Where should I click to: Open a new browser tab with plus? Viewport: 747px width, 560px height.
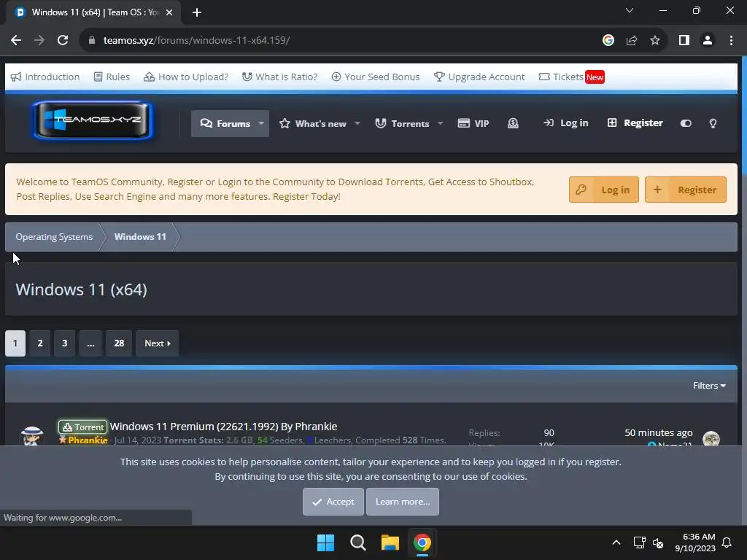point(197,12)
